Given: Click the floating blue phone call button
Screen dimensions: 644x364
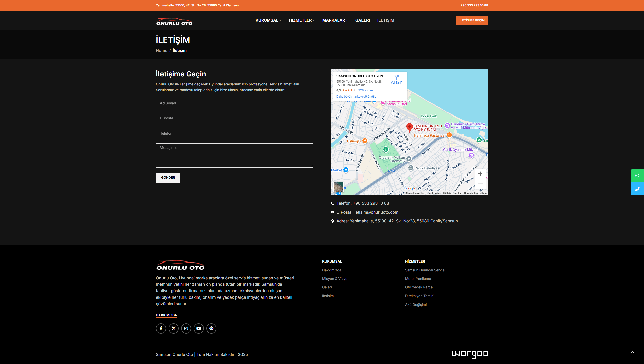Looking at the screenshot, I should click(637, 189).
